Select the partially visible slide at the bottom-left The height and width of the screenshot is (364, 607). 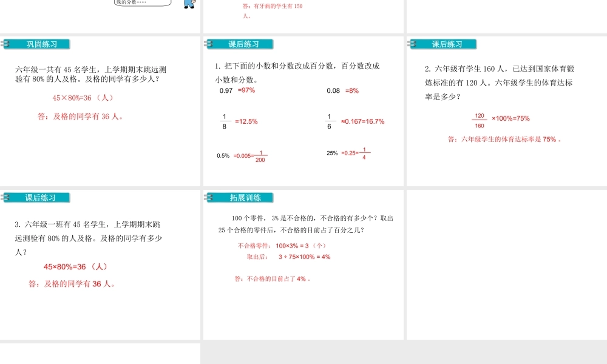100,353
